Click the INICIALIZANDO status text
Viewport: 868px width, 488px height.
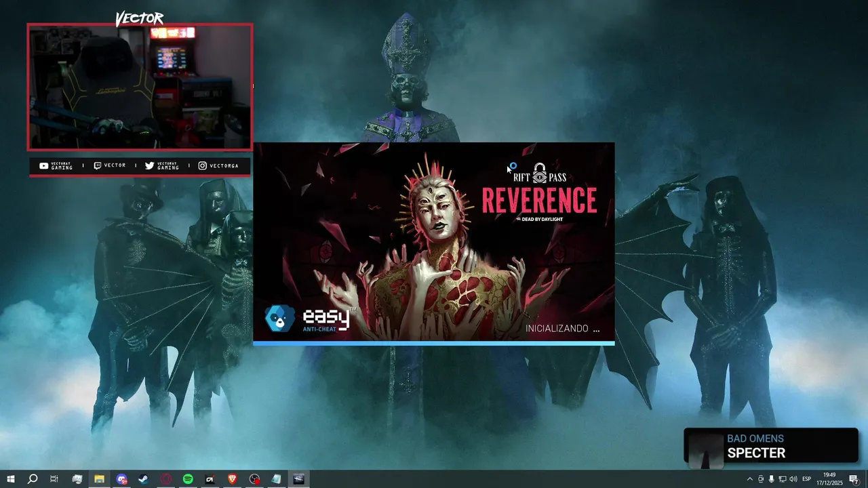pyautogui.click(x=562, y=329)
